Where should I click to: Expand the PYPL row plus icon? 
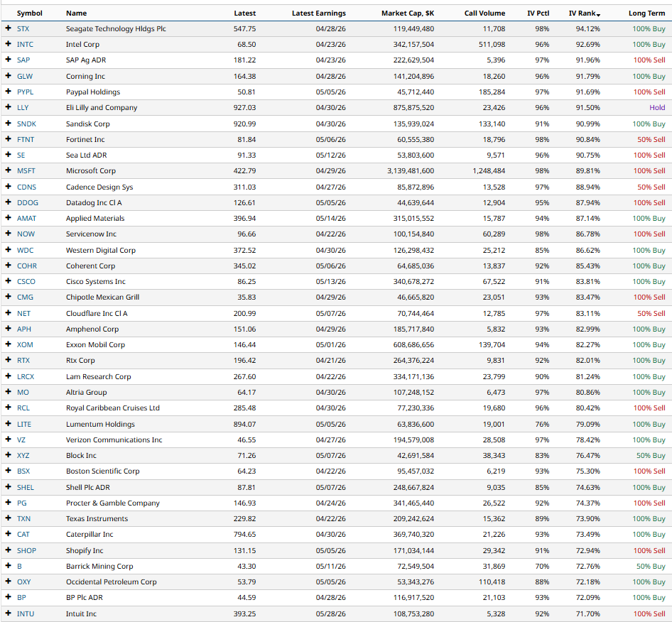[8, 92]
